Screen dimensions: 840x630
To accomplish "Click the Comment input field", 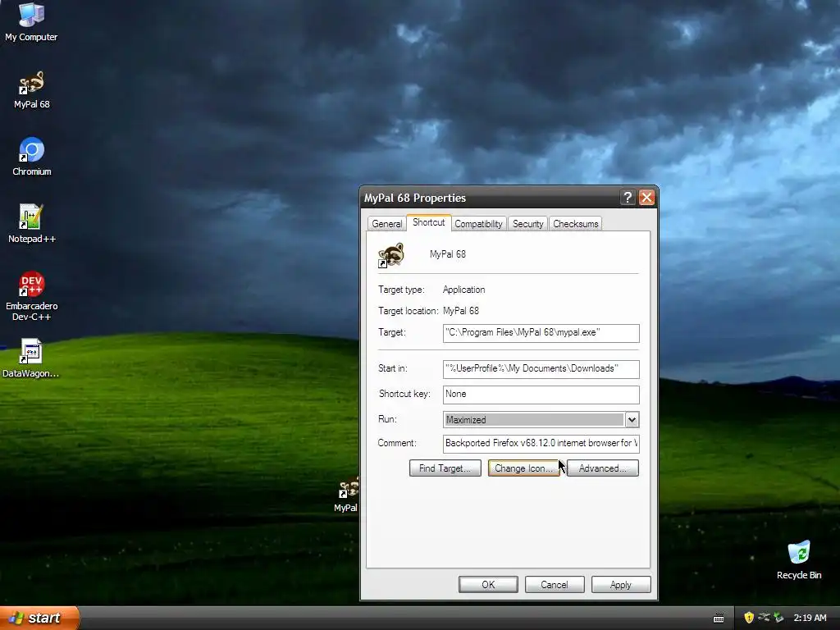I will 541,444.
